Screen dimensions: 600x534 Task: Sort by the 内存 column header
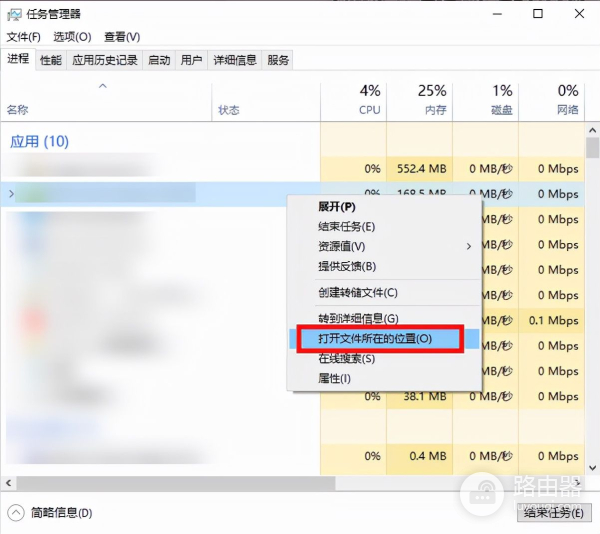click(x=420, y=100)
